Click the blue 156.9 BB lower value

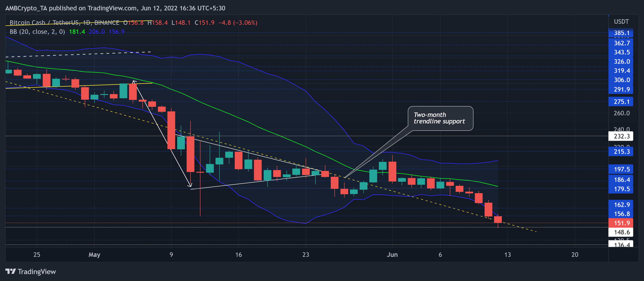(x=117, y=32)
